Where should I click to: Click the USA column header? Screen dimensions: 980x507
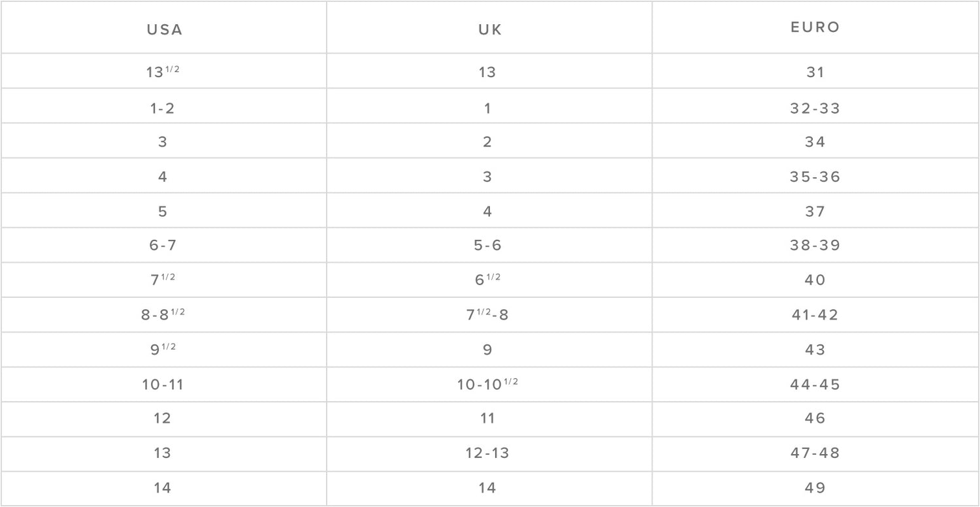click(x=164, y=30)
